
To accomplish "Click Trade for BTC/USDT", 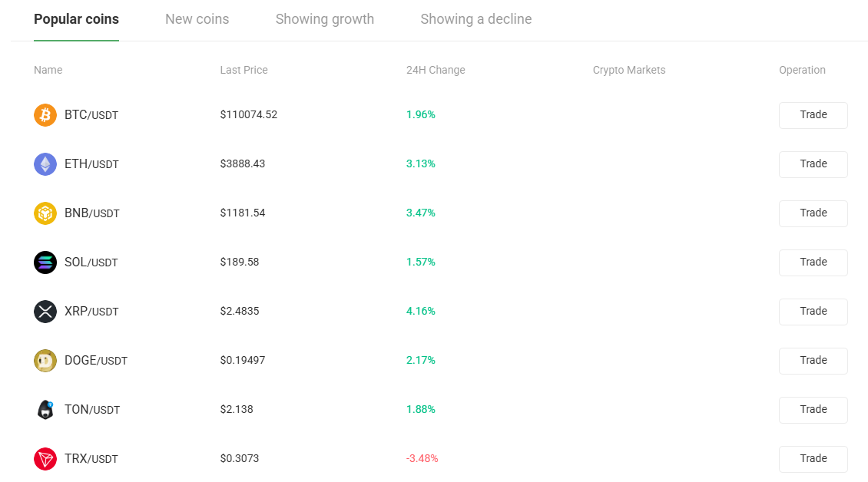I will (x=813, y=115).
